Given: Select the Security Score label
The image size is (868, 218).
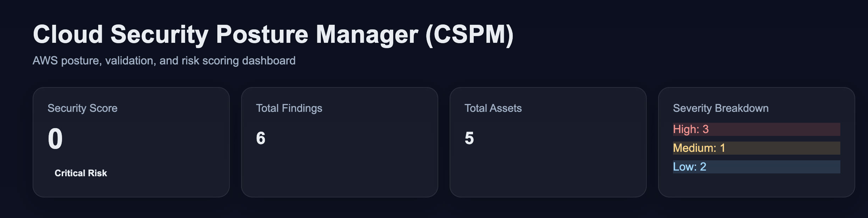Looking at the screenshot, I should [82, 108].
